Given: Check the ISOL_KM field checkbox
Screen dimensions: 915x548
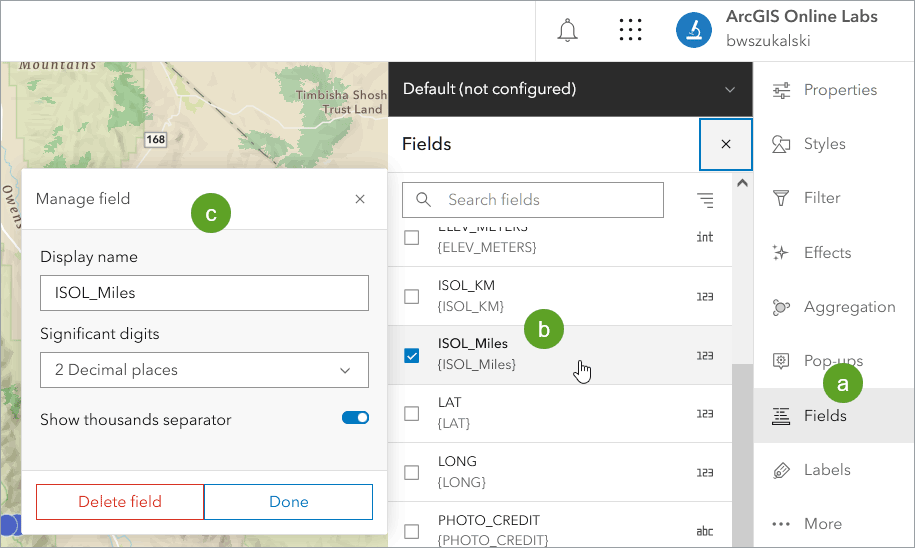Looking at the screenshot, I should (x=411, y=296).
